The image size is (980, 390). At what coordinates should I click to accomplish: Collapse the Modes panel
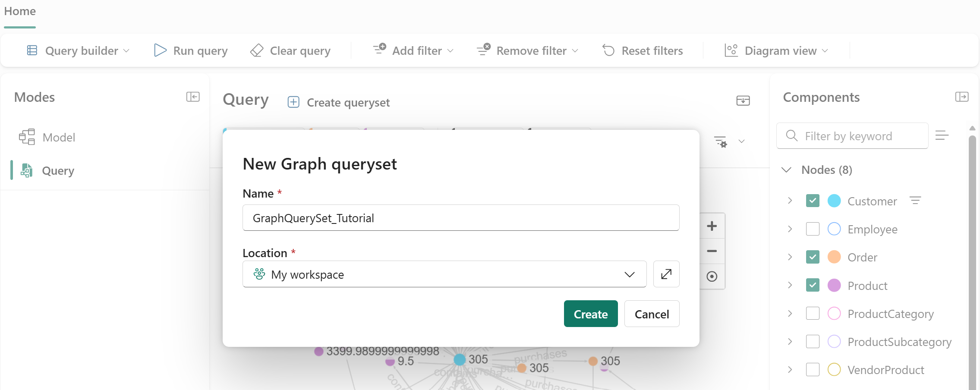192,97
